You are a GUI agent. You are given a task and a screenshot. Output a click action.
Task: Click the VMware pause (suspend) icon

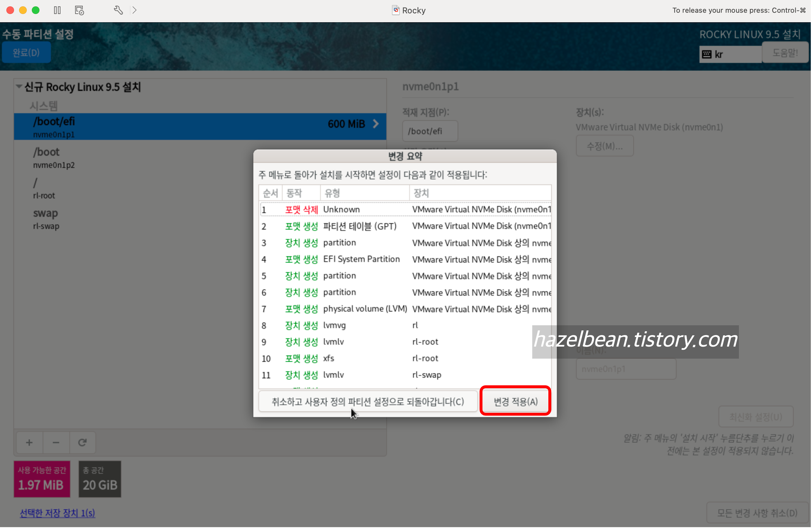(57, 10)
